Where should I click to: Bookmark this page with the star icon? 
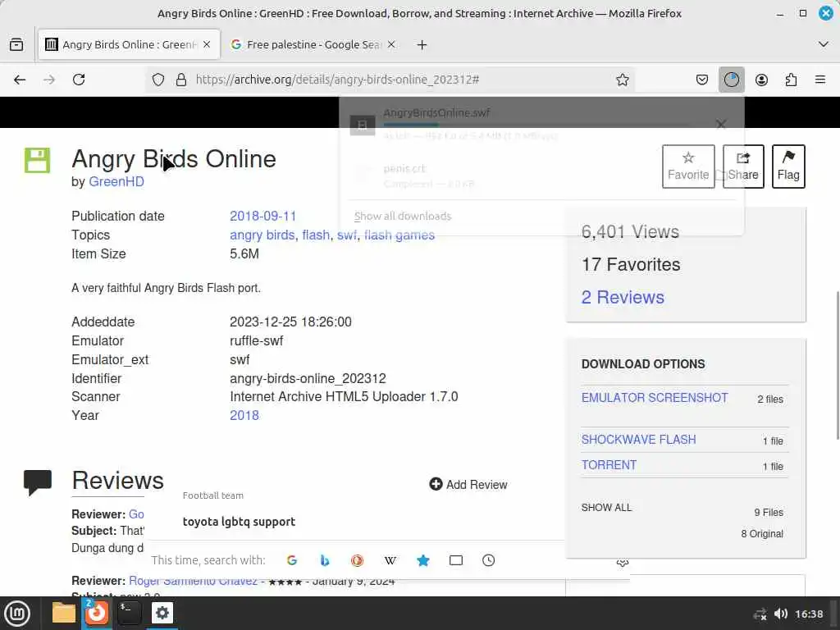[622, 80]
